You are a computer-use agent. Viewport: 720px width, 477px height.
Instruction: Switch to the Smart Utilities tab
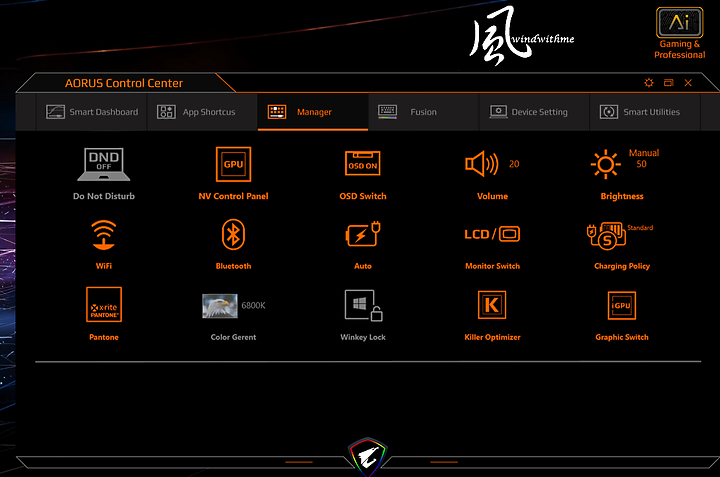(645, 112)
